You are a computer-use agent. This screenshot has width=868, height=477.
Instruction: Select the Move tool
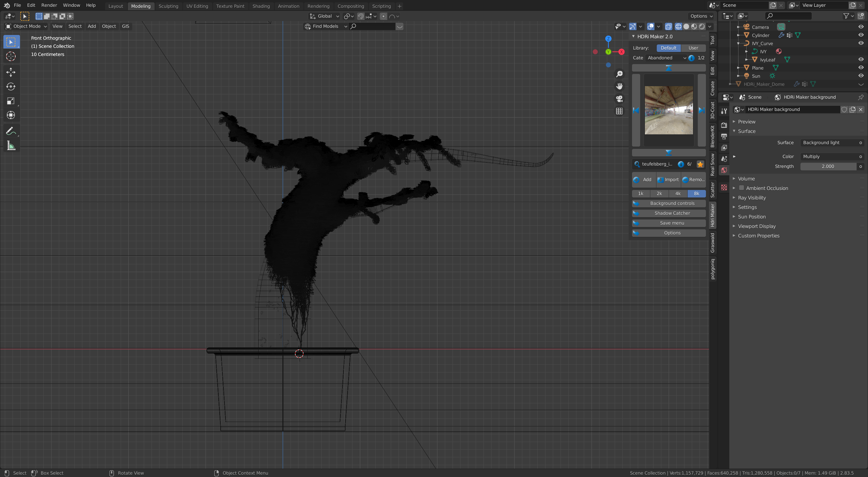click(x=11, y=72)
